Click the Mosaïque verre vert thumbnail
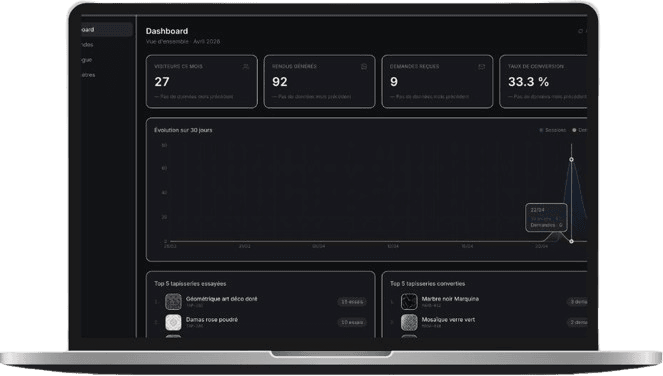Image resolution: width=663 pixels, height=376 pixels. coord(409,322)
